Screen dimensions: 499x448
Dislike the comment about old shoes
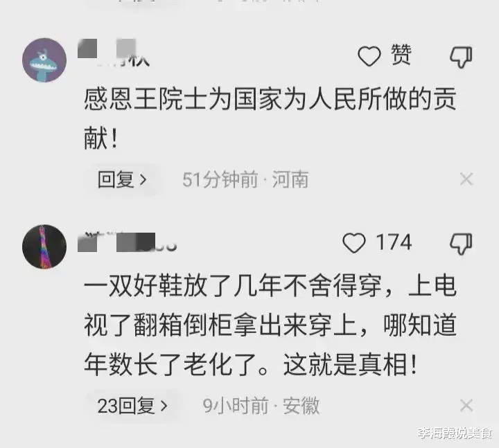pos(460,244)
